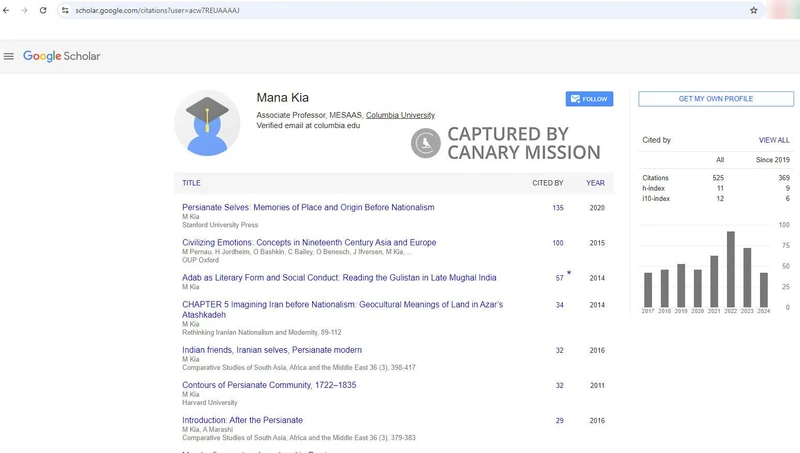
Task: Select 'OUP Oxford' publisher text
Action: pyautogui.click(x=201, y=260)
